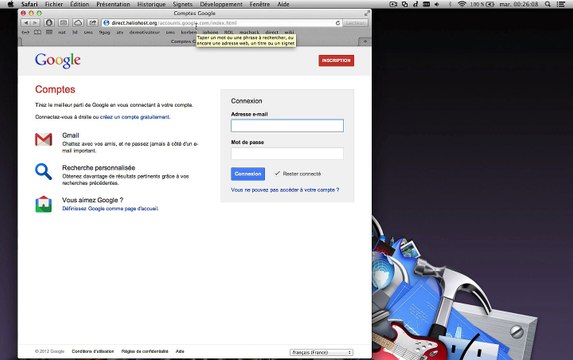Click the Wi-Fi status icon

462,4
